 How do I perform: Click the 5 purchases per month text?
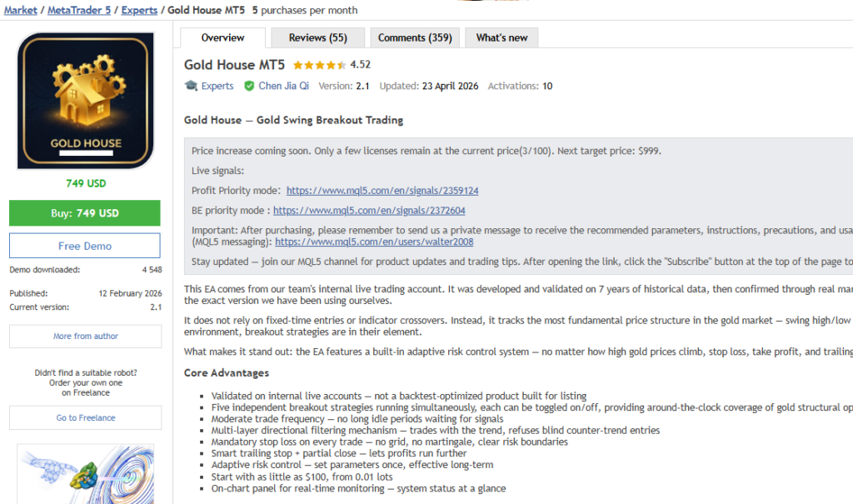tap(305, 10)
